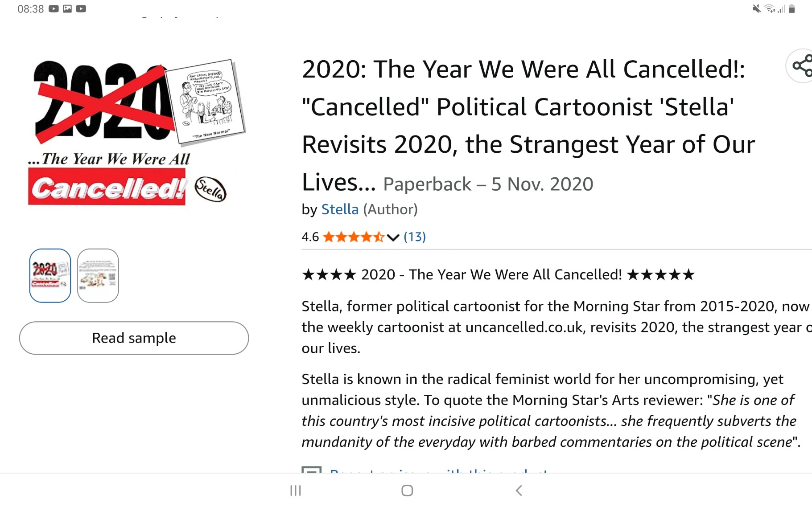The height and width of the screenshot is (507, 812).
Task: Tap the Android home navigation button
Action: click(407, 491)
